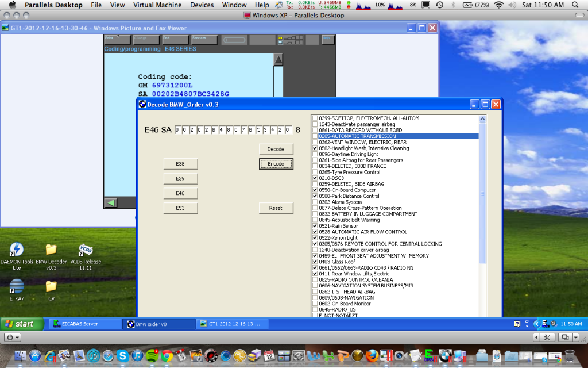The width and height of the screenshot is (588, 368).
Task: Launch Firefox from the Dock
Action: click(372, 355)
